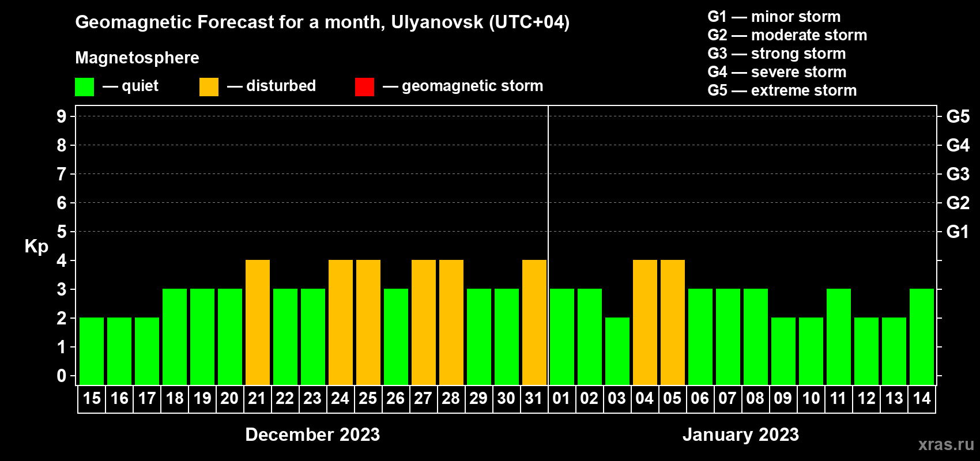980x461 pixels.
Task: Click date label 17 on the axis
Action: click(x=147, y=399)
